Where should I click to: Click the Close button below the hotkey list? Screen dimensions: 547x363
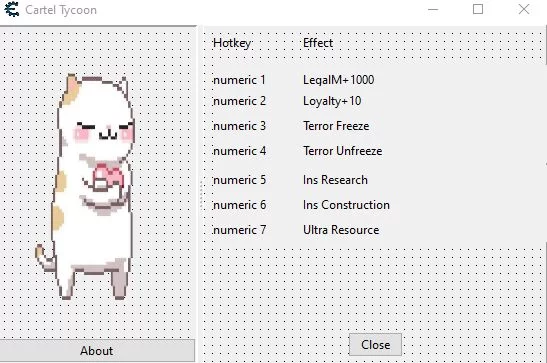coord(375,345)
